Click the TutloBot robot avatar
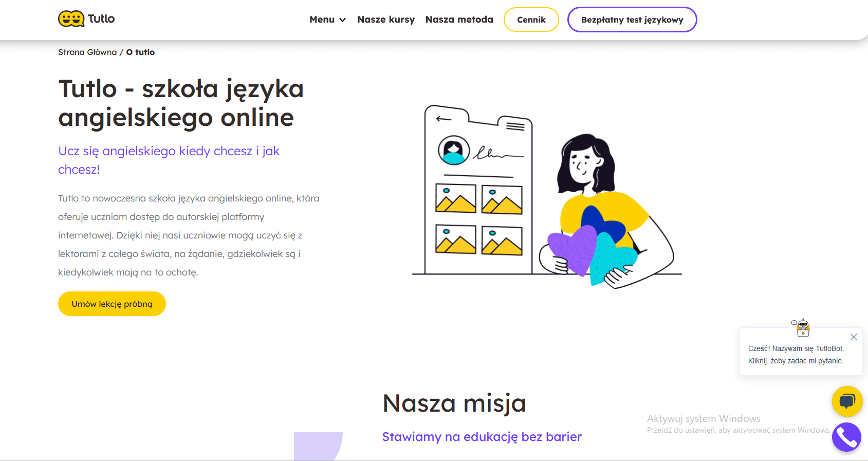This screenshot has width=868, height=461. click(802, 327)
